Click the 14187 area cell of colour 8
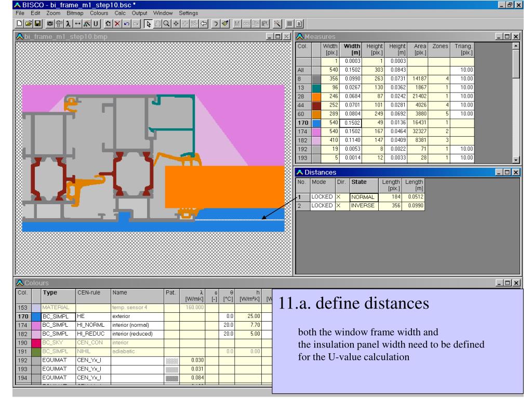Viewport: 532px width, 399px height. [x=418, y=79]
